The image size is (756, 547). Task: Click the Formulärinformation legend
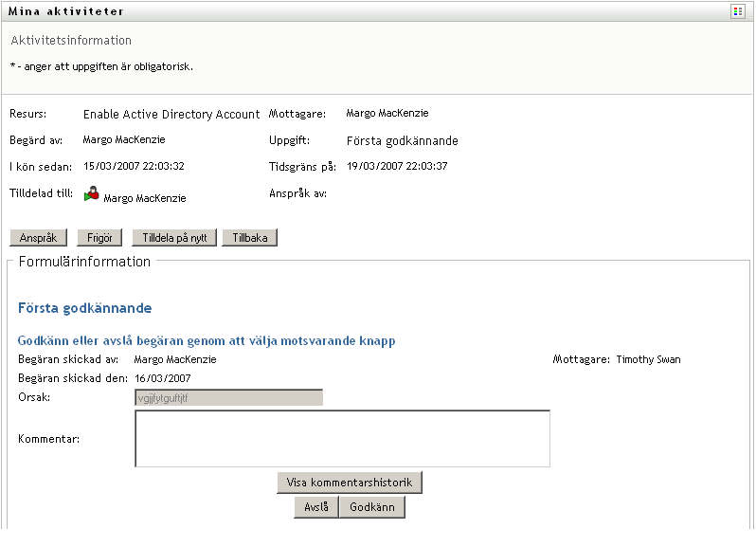(x=84, y=262)
